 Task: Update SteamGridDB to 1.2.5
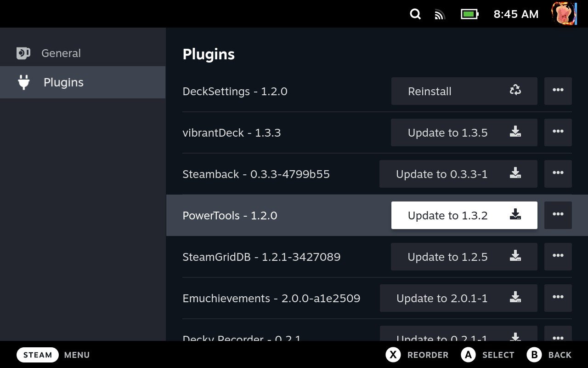pos(464,257)
